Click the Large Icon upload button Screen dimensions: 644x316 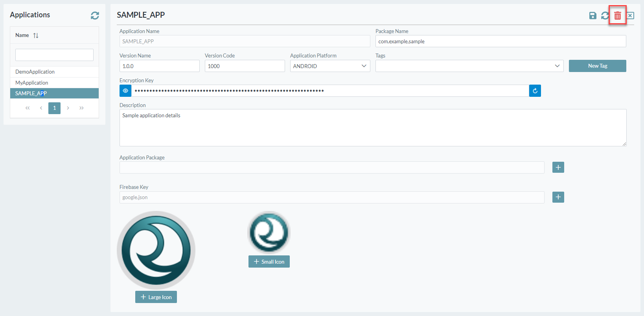click(156, 297)
